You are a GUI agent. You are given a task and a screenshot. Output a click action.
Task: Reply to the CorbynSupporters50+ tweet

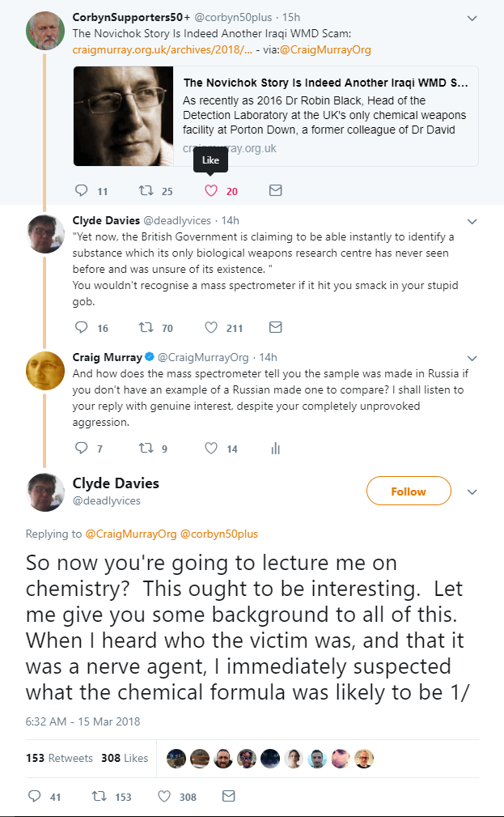click(81, 191)
